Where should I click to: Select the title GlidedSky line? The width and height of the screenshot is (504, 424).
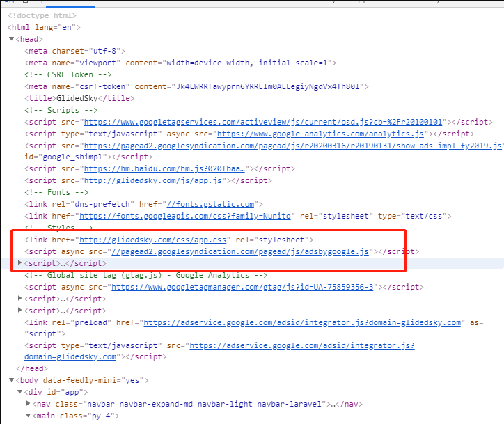coord(79,98)
